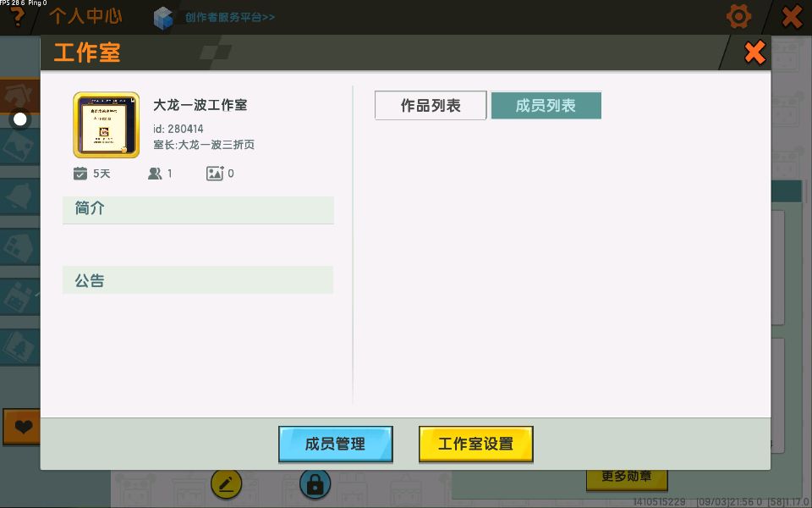Close the 工作室 dialog

pos(754,52)
